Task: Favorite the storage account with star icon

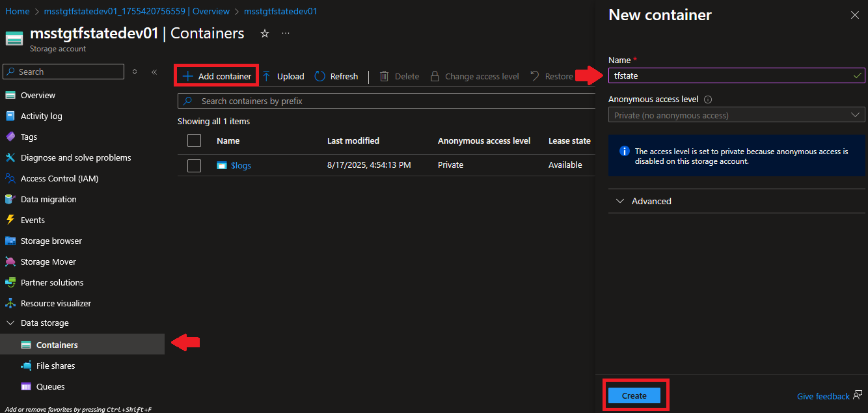Action: 265,33
